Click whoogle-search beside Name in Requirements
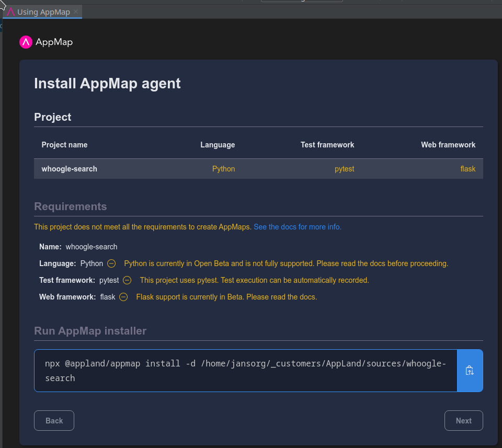The width and height of the screenshot is (502, 448). tap(92, 246)
